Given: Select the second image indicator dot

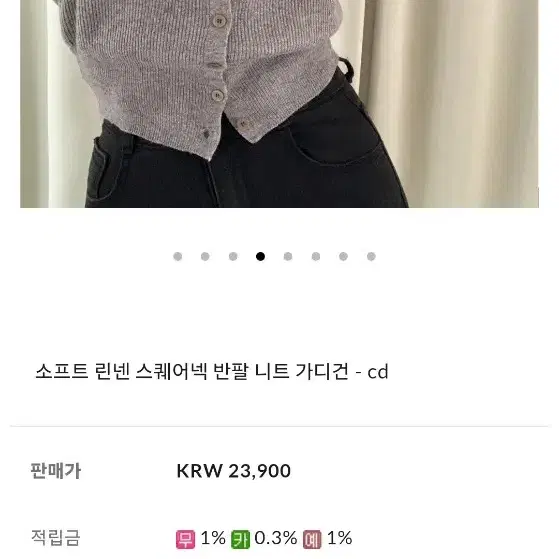Looking at the screenshot, I should (x=205, y=256).
